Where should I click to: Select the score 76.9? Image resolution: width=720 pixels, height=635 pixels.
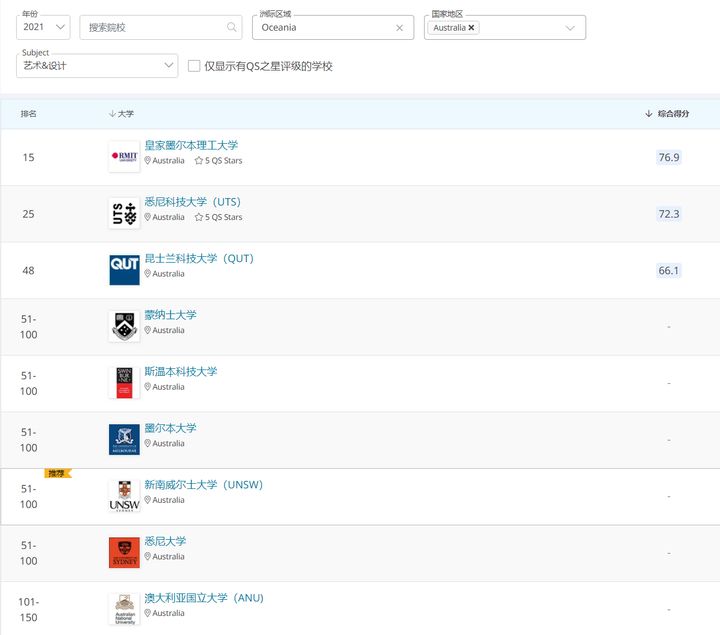(669, 157)
